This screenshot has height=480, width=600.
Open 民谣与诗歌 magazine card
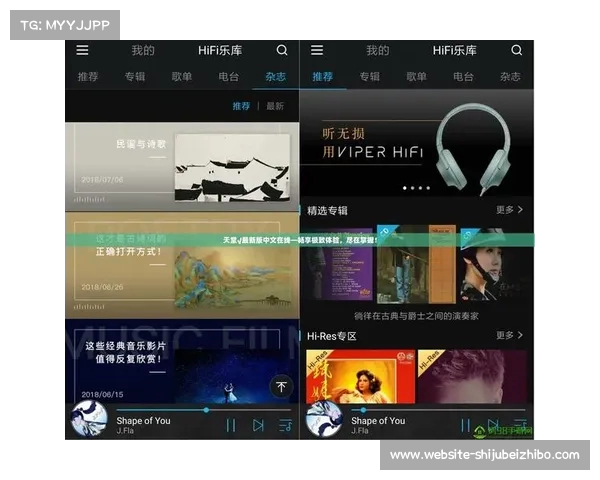182,167
